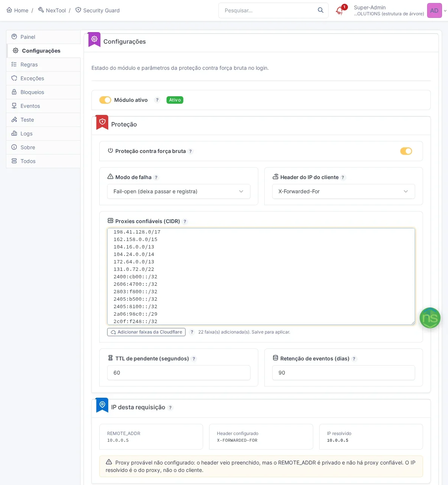Click the Proxies confiáveis CIDR textarea

coord(261,276)
